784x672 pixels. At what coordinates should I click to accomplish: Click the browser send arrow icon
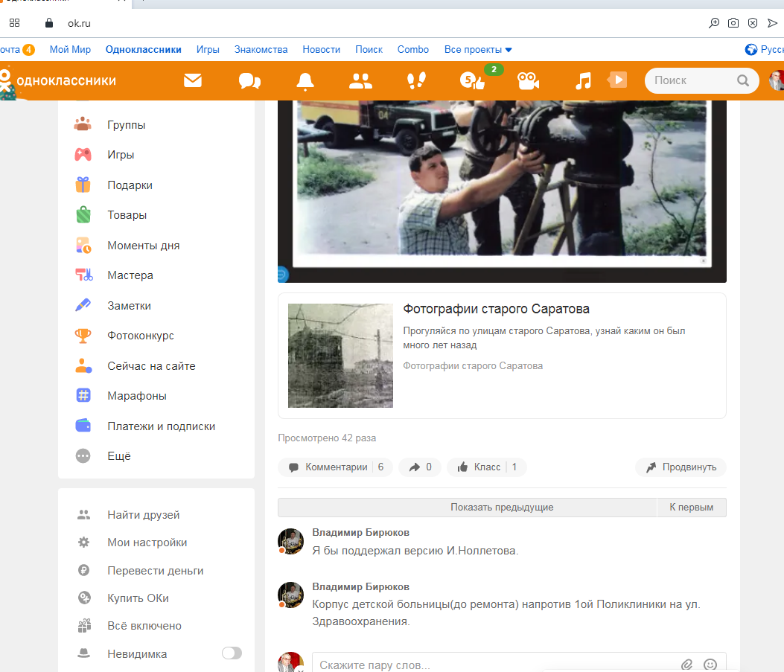pos(773,23)
